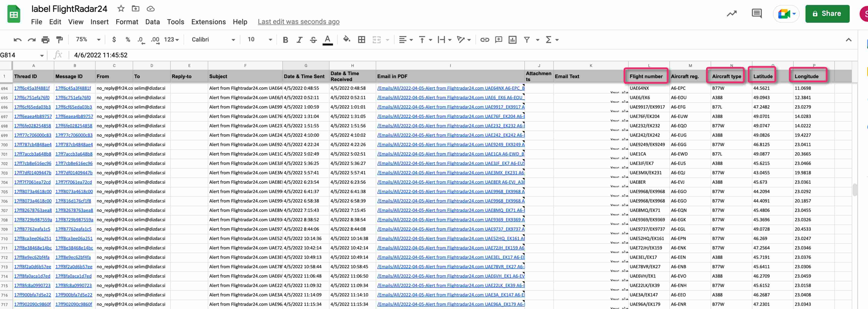
Task: Redo the last action
Action: click(x=32, y=40)
